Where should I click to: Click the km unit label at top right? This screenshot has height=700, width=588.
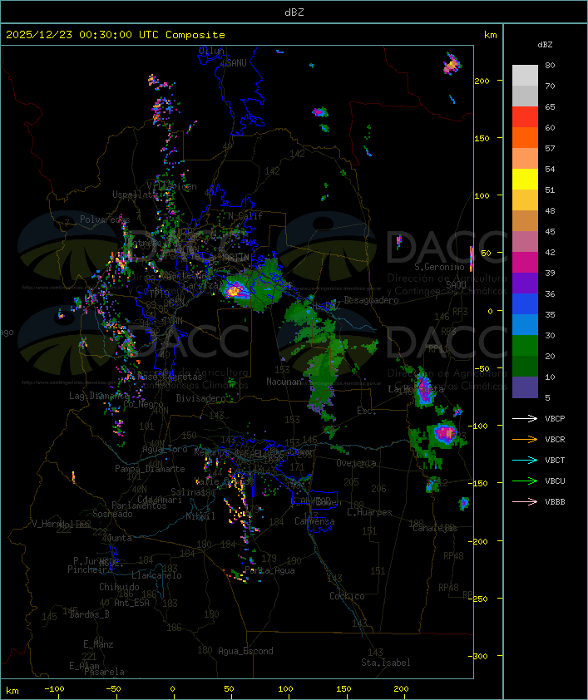pos(490,35)
